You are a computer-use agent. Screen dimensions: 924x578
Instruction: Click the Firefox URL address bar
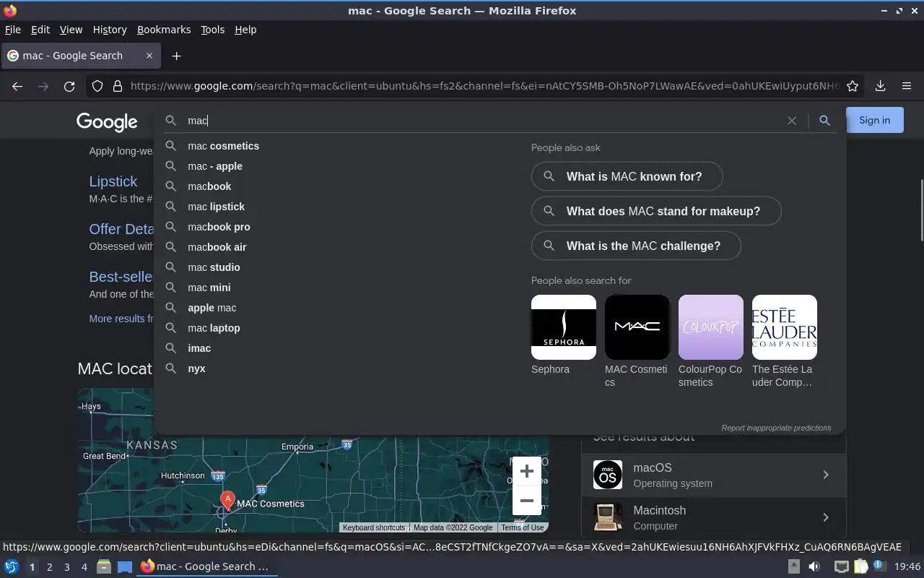point(484,86)
